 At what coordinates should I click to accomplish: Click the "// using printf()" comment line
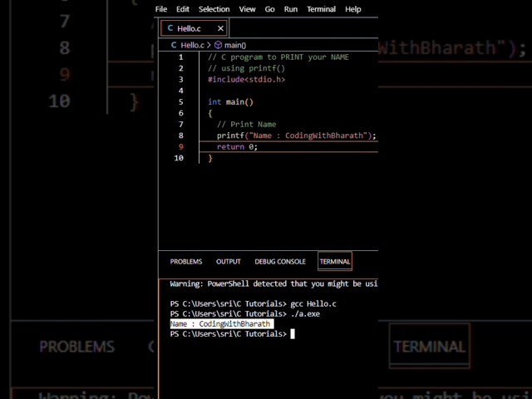246,68
